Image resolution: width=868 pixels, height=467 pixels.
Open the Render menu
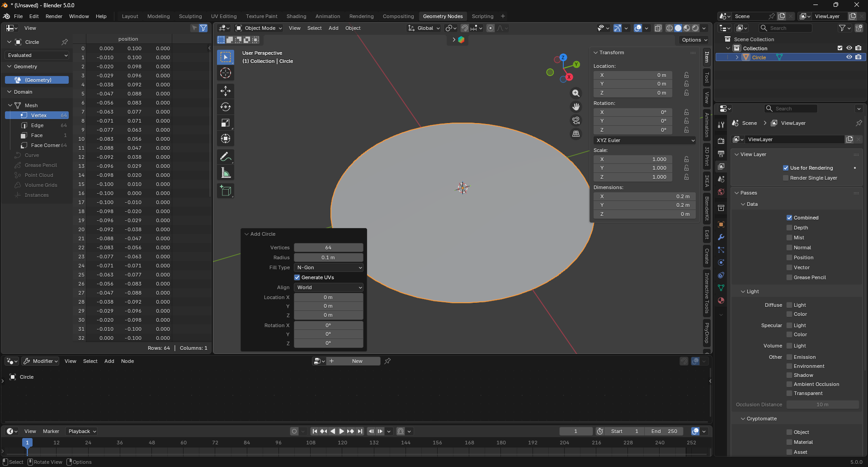[x=54, y=16]
